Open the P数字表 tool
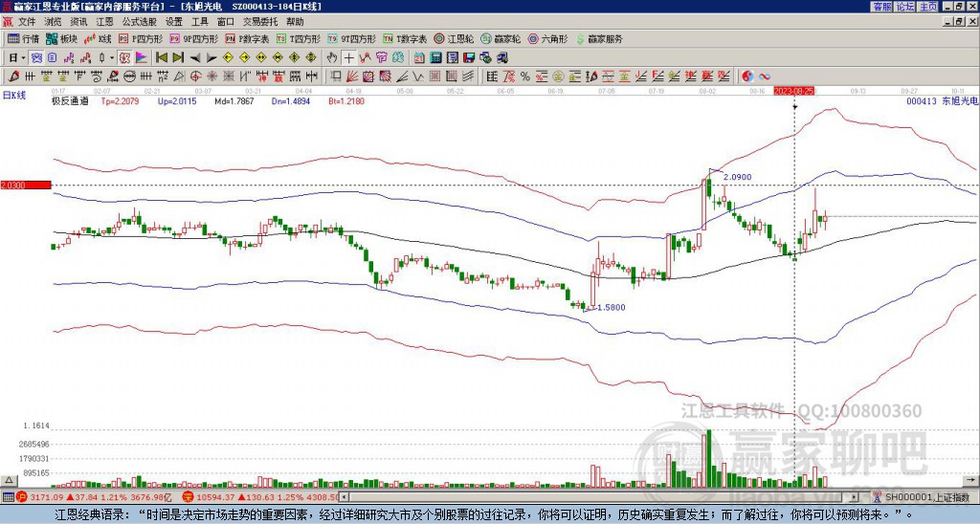This screenshot has height=524, width=980. pyautogui.click(x=247, y=38)
